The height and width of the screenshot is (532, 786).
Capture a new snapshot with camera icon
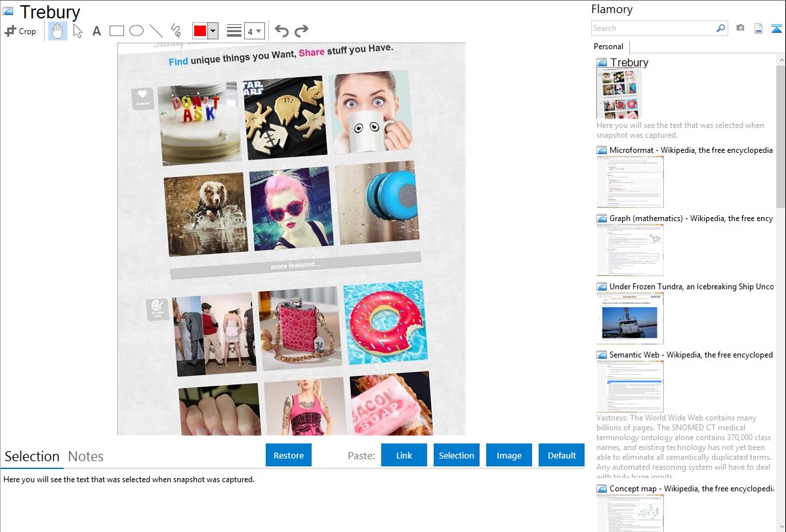[x=740, y=28]
